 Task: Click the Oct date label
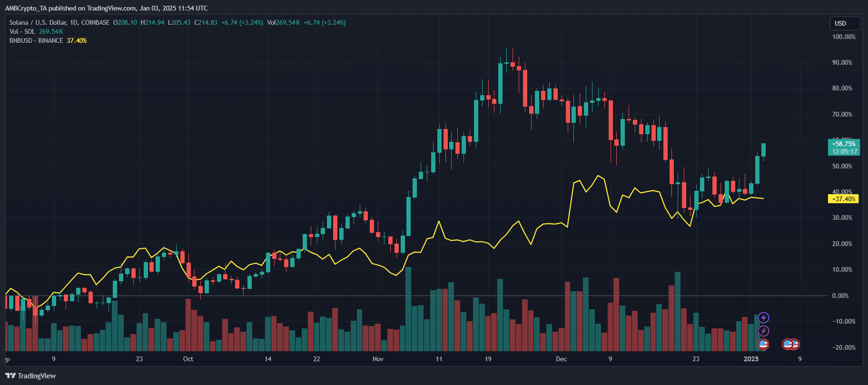point(188,359)
